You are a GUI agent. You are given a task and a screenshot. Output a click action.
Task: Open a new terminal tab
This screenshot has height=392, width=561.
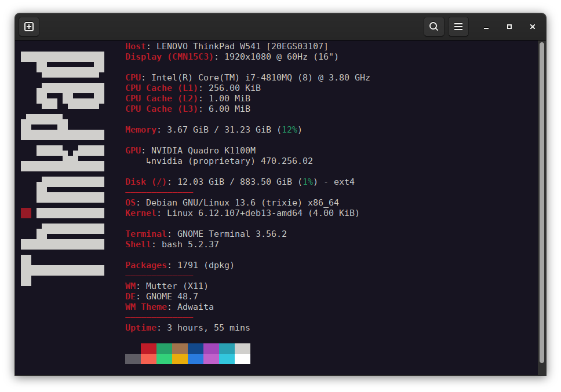[29, 27]
